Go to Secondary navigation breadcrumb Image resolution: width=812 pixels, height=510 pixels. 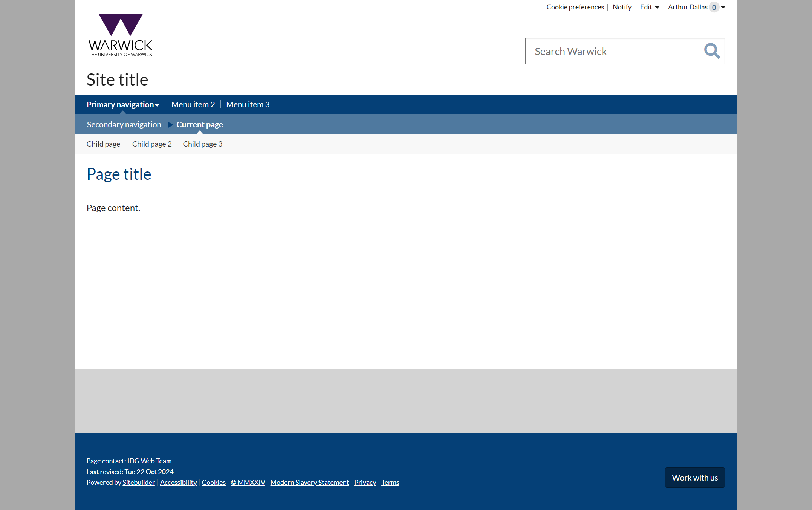pyautogui.click(x=124, y=125)
